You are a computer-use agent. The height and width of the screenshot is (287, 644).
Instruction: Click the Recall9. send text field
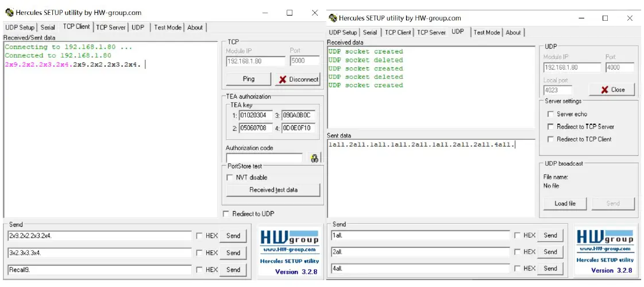(99, 270)
